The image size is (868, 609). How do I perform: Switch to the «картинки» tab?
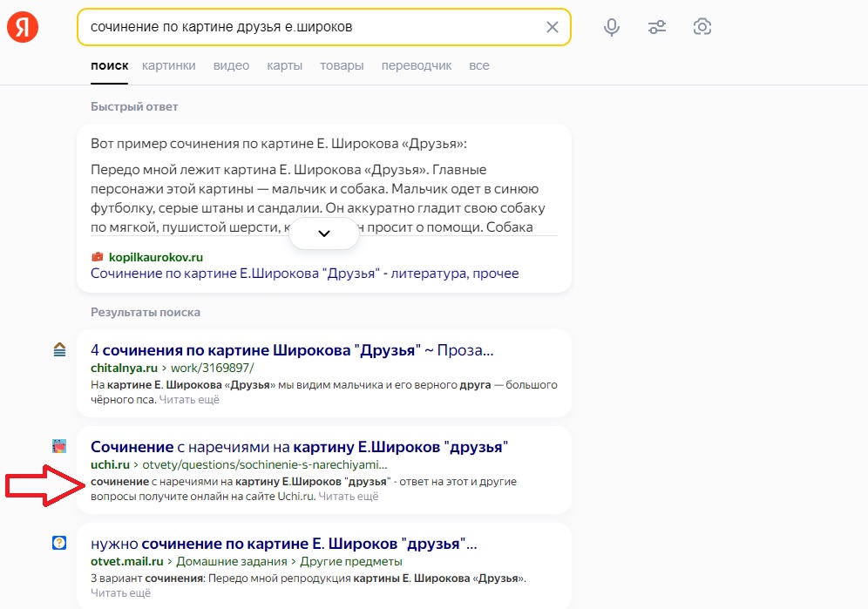click(169, 65)
